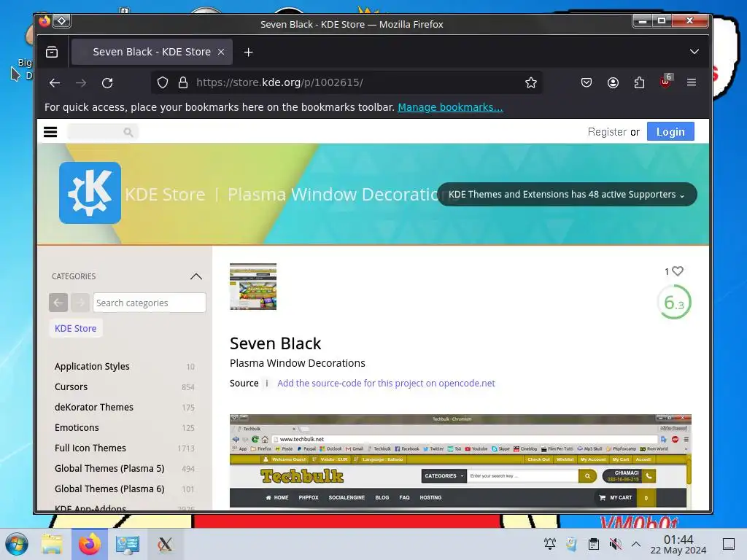Open Global Themes (Plasma 6) category

coord(109,489)
